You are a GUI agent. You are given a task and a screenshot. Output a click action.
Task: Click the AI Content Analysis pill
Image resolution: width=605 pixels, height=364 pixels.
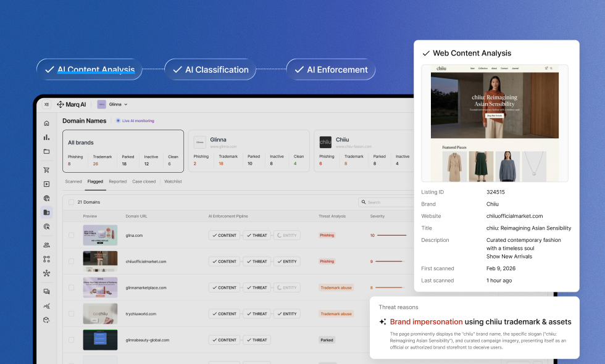point(90,69)
